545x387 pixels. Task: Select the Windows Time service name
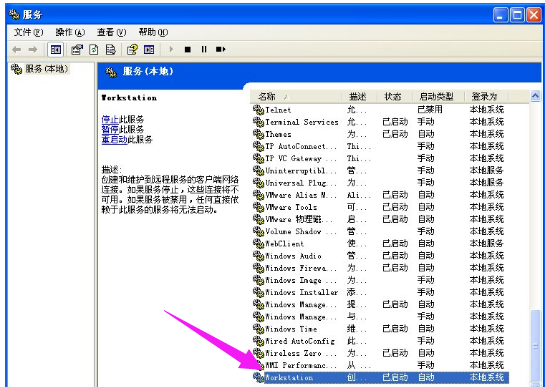coord(291,329)
